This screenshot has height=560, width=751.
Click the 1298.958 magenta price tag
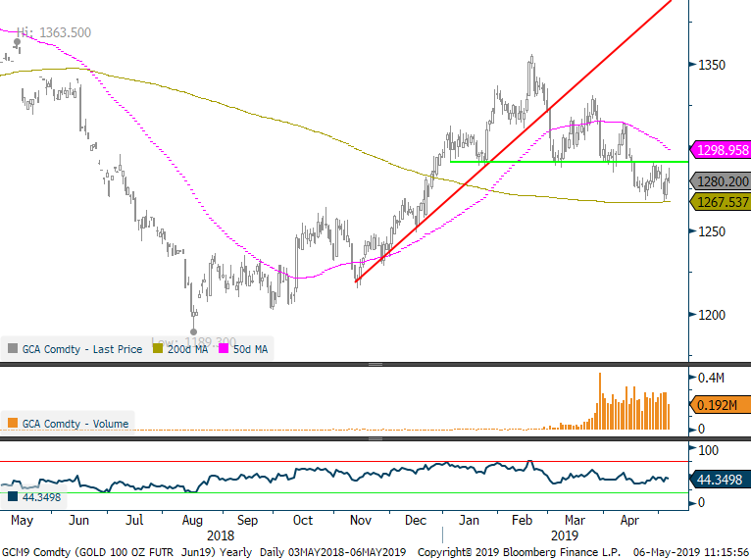point(722,150)
